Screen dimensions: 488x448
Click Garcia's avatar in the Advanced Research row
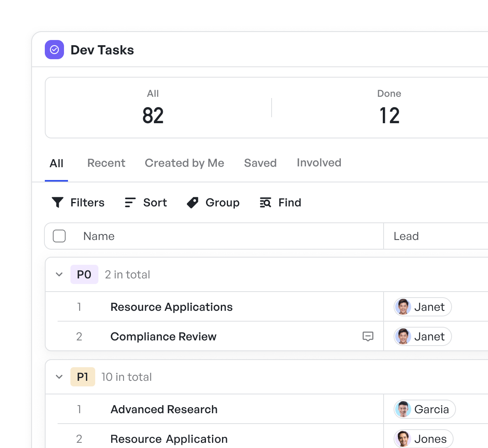[403, 409]
